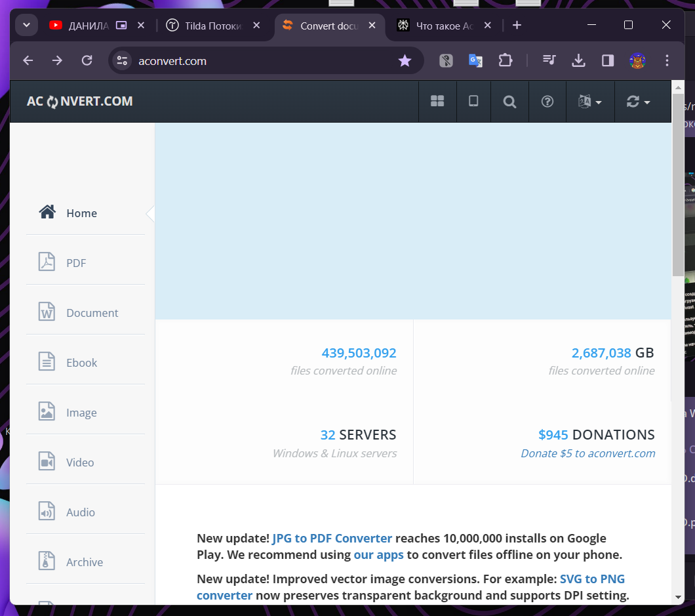Reload the aconvert.com page
The height and width of the screenshot is (616, 695).
(87, 60)
